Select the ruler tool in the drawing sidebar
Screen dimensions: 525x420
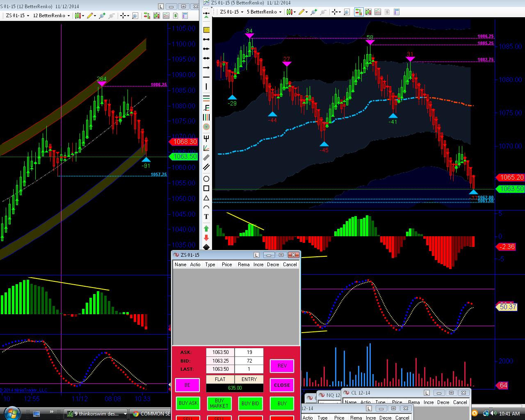coord(206,30)
